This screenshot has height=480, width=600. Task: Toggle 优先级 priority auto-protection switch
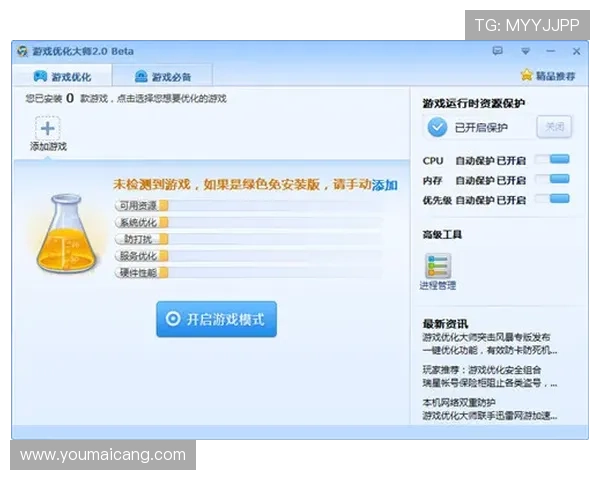(x=552, y=199)
